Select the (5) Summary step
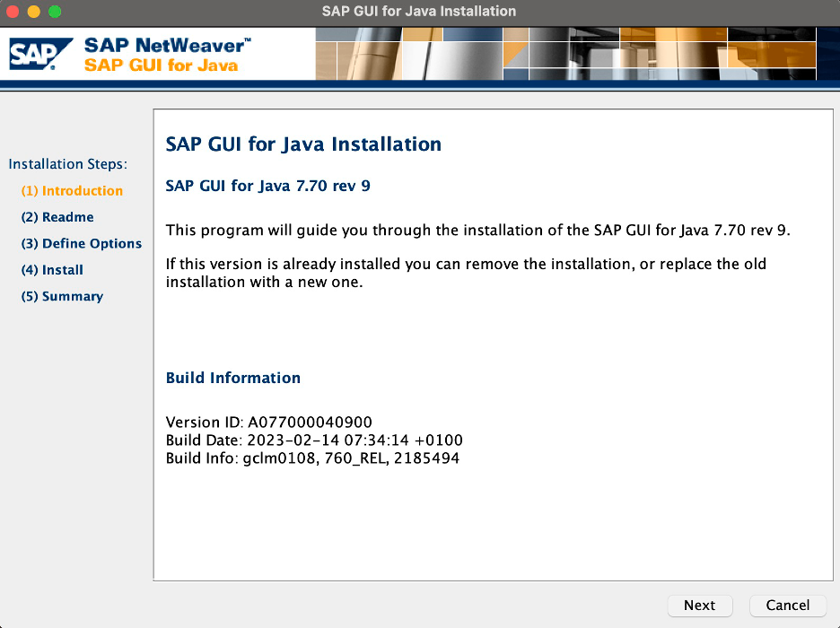The height and width of the screenshot is (628, 840). click(62, 296)
